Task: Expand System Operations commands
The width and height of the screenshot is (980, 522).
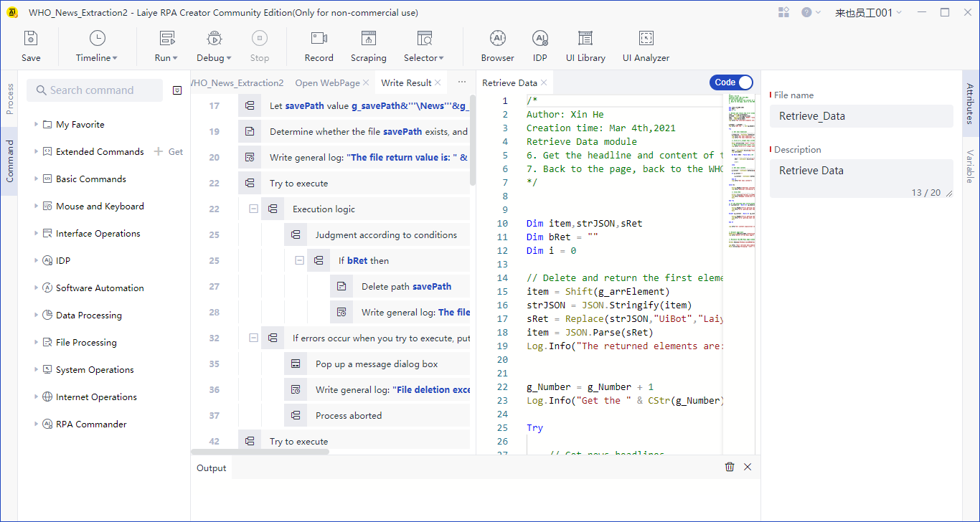Action: pyautogui.click(x=37, y=369)
